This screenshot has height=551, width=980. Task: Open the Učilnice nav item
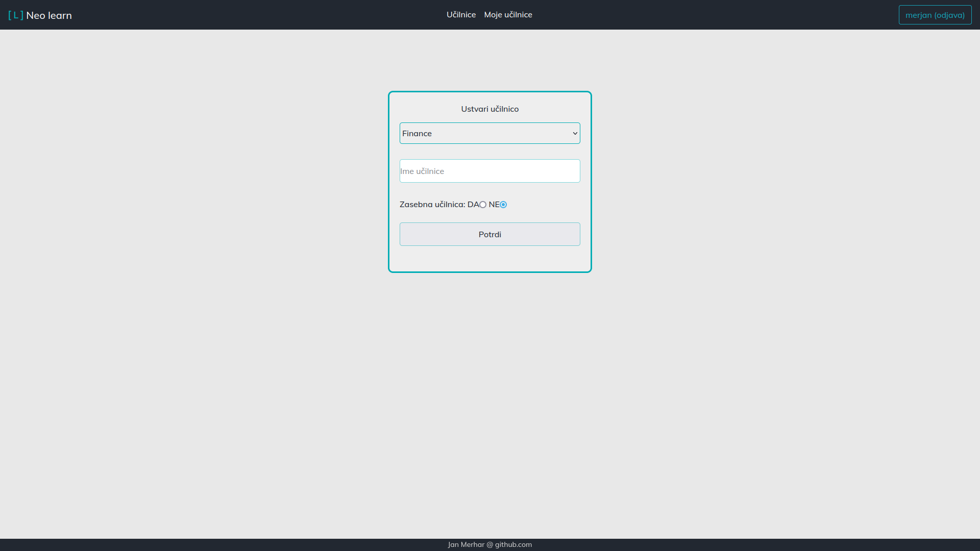tap(461, 15)
